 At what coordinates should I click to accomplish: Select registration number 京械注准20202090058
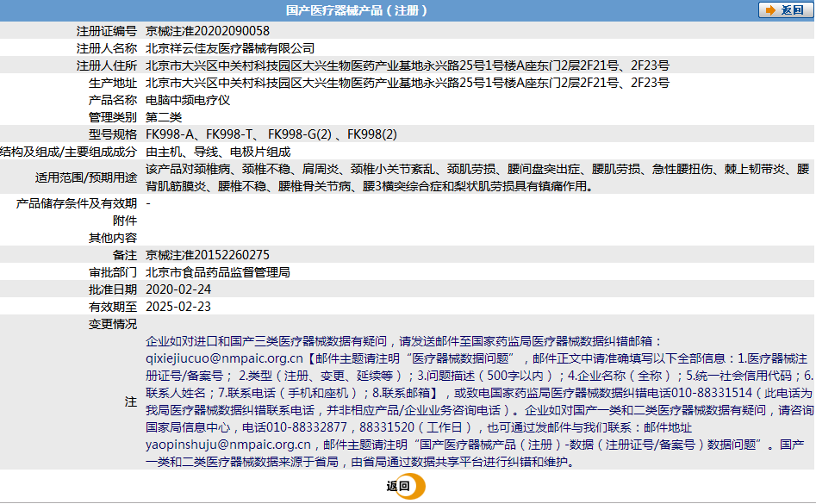pyautogui.click(x=208, y=31)
